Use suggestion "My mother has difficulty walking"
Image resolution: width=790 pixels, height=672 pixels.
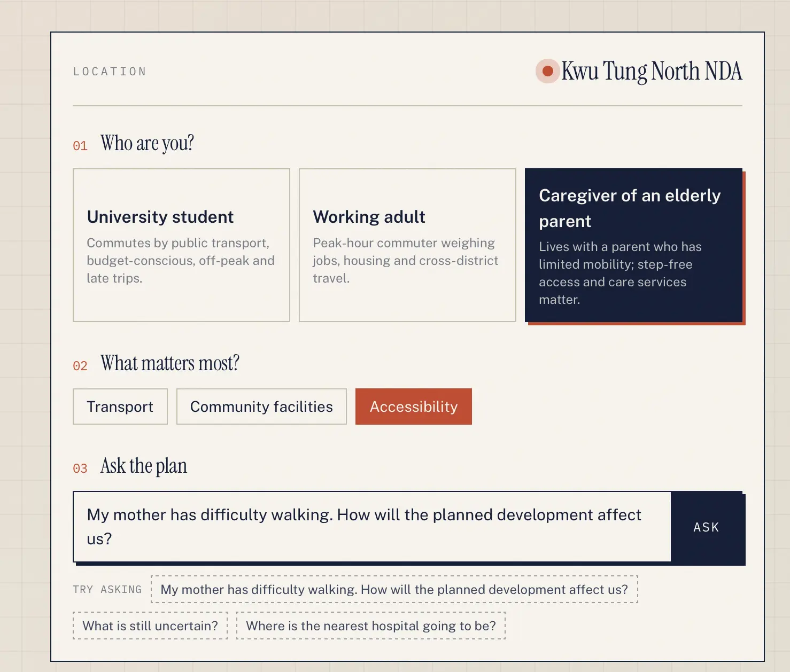[394, 589]
